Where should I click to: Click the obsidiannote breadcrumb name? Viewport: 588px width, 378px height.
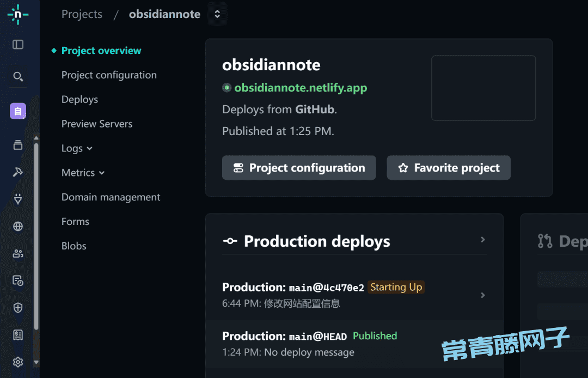click(164, 14)
